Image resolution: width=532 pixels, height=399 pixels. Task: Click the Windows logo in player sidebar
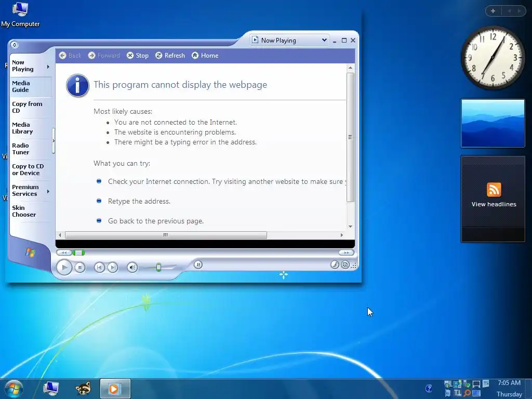[30, 252]
